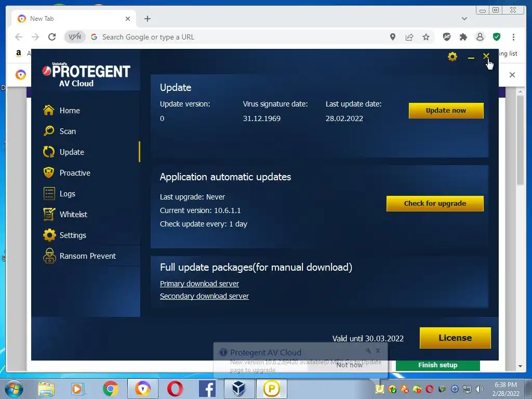The width and height of the screenshot is (532, 399).
Task: Close the New Tab tab
Action: pos(128,19)
